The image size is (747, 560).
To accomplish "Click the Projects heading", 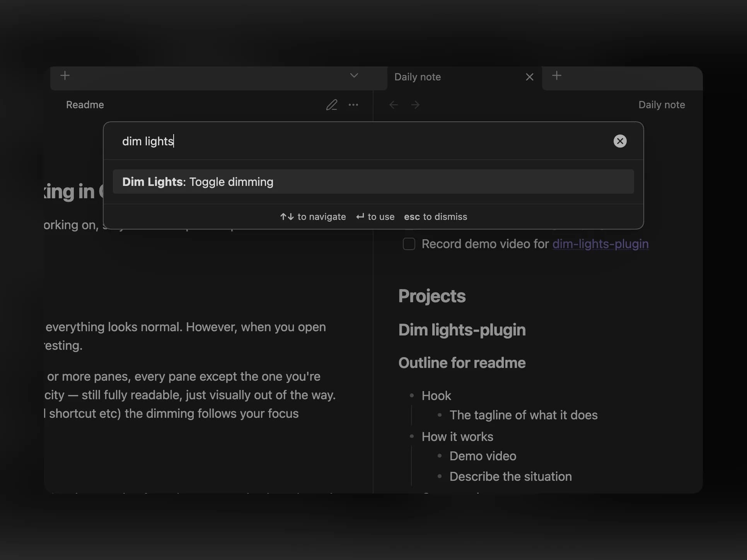I will tap(432, 296).
